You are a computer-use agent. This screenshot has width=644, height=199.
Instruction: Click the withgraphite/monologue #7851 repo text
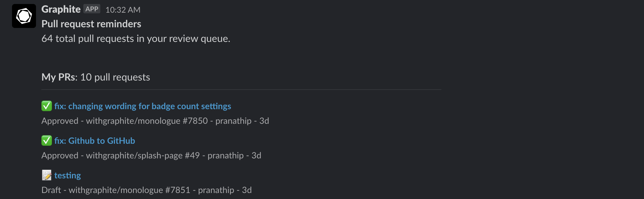point(129,190)
